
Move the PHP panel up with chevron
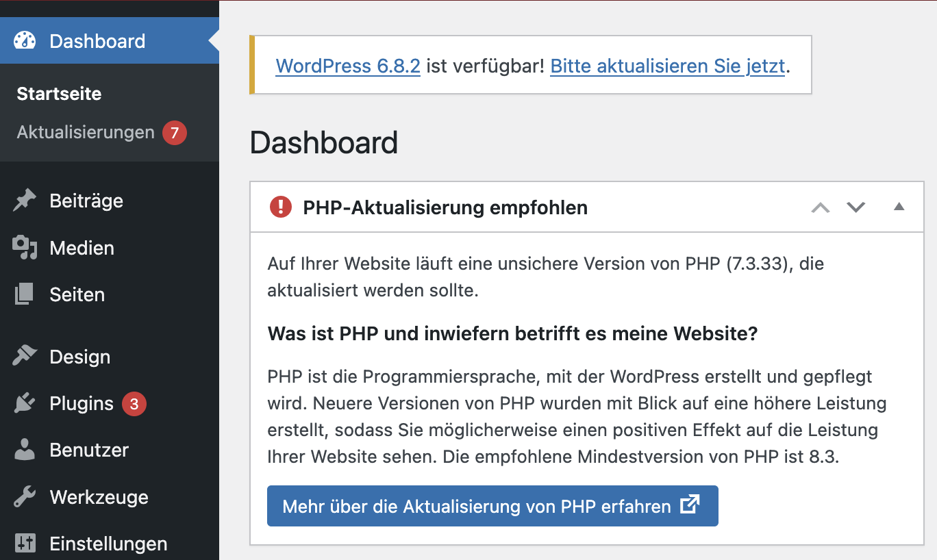pos(821,207)
